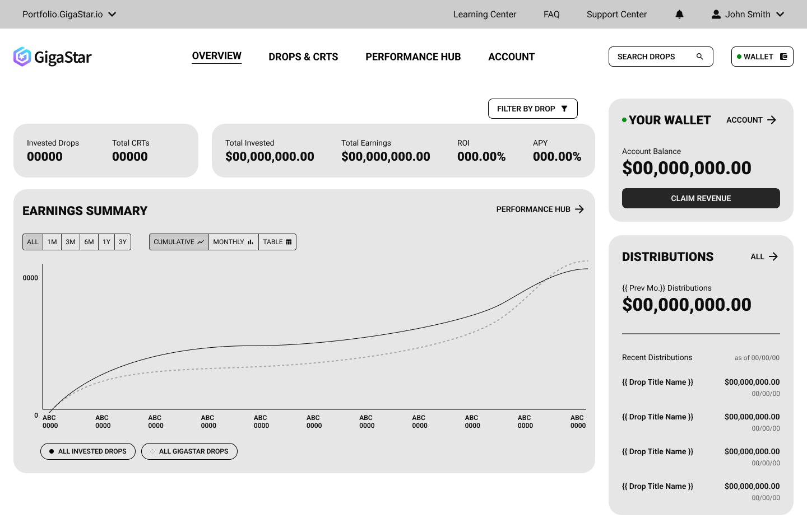Select the 1M time range
807x532 pixels.
52,242
